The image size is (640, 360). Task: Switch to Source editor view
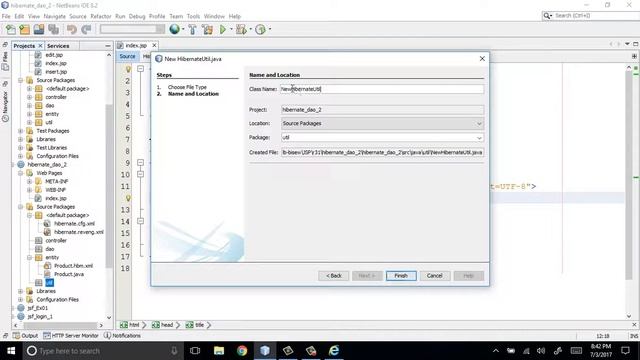(127, 56)
